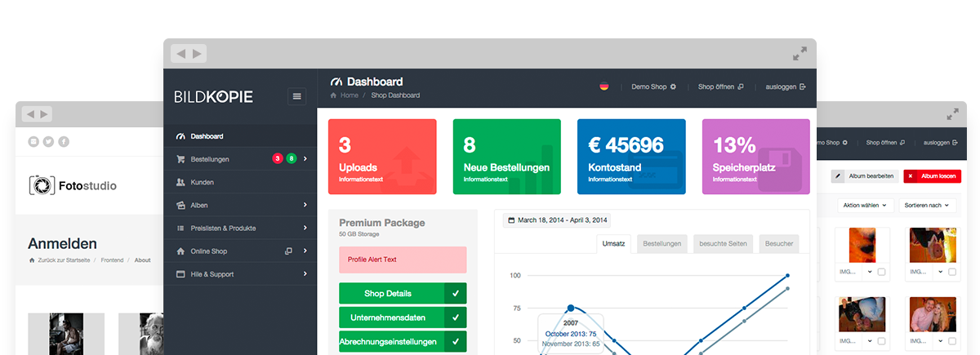Click the fullscreen icon in the album window
Viewport: 980px width, 355px height.
pyautogui.click(x=952, y=114)
